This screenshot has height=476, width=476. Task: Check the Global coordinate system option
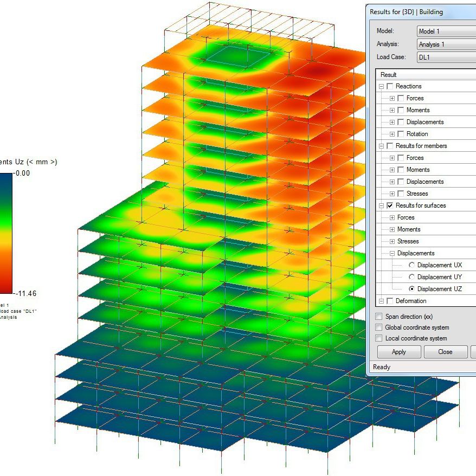[x=378, y=327]
